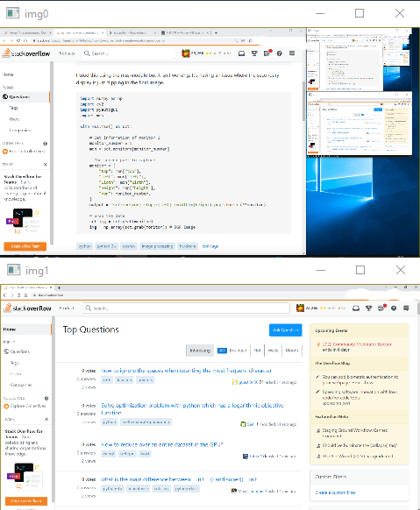Click browser back arrow in img0 window
Viewport: 420px width, 510px height.
click(x=4, y=40)
